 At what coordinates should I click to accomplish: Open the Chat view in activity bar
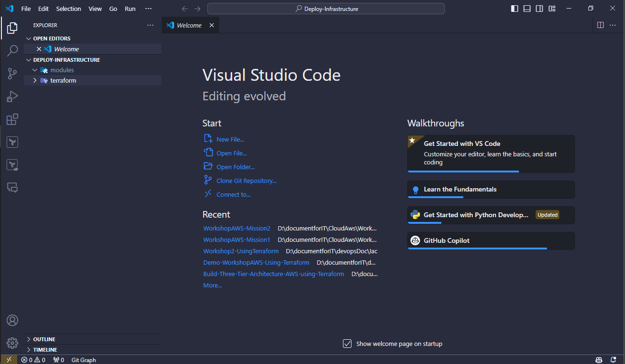[x=12, y=188]
